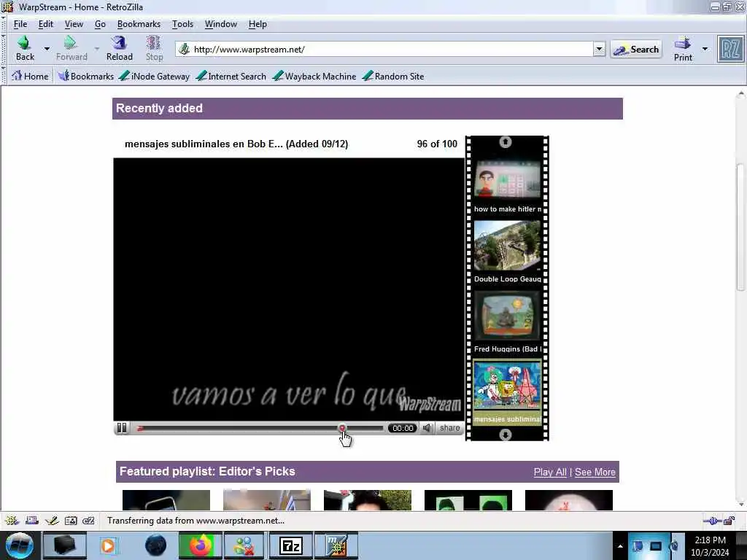Screen dimensions: 747x560
Task: Open the Address Book icon in status bar
Action: pyautogui.click(x=71, y=521)
